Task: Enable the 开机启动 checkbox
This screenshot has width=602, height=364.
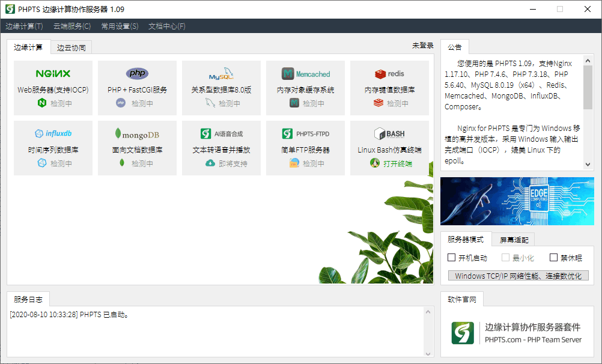Action: click(x=452, y=258)
